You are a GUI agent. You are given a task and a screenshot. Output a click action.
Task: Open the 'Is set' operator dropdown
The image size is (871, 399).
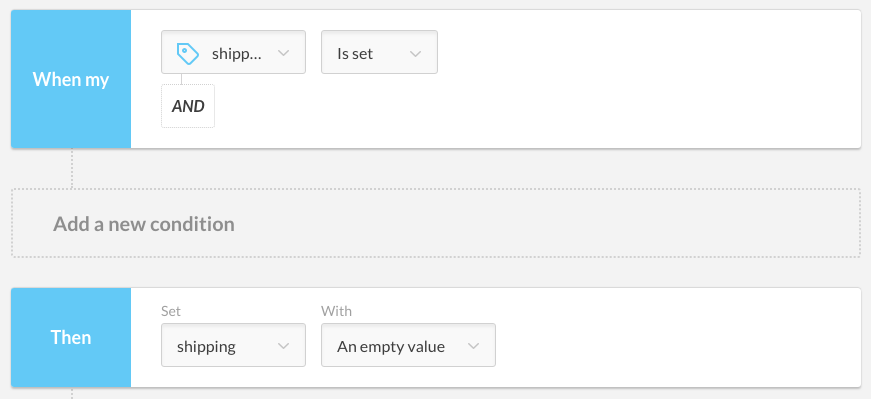tap(379, 52)
